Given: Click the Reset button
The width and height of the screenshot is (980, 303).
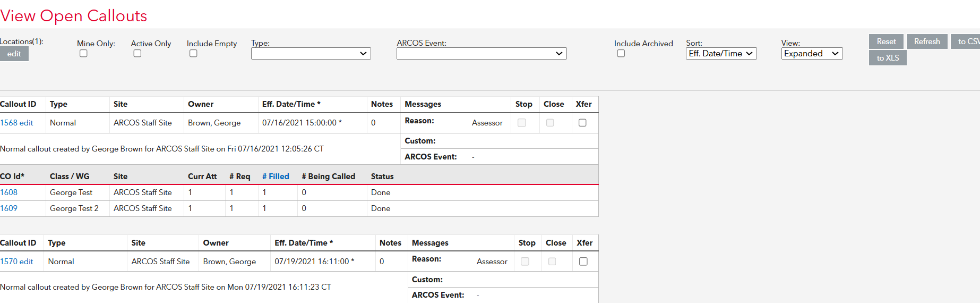Looking at the screenshot, I should coord(886,41).
